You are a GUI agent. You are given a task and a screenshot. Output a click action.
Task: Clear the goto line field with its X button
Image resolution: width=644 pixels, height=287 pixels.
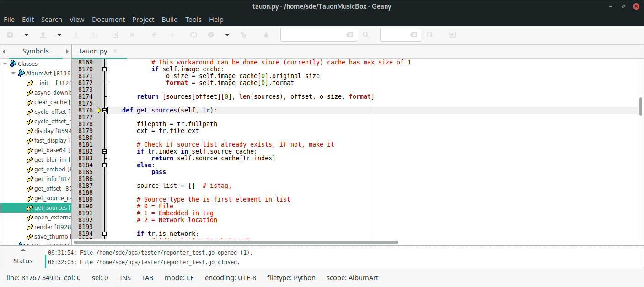(x=414, y=34)
